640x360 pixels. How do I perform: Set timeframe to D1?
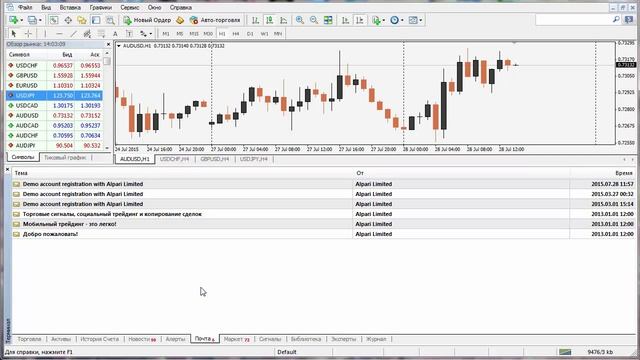tap(250, 33)
